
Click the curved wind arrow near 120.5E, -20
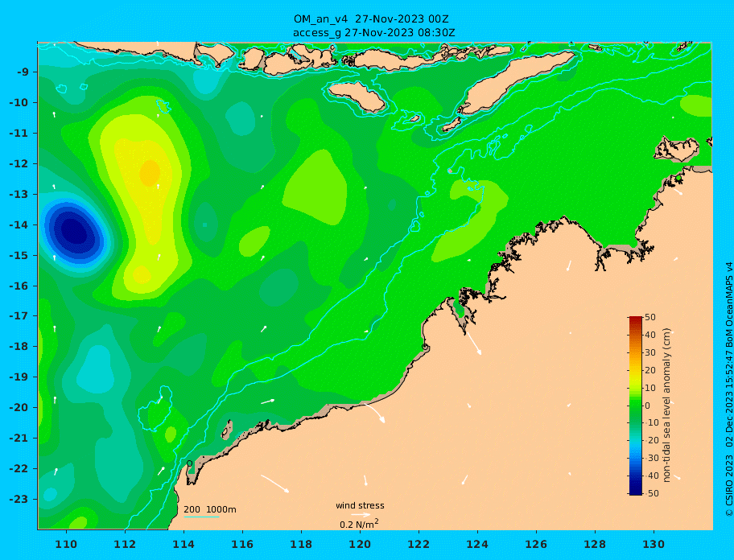tap(375, 413)
